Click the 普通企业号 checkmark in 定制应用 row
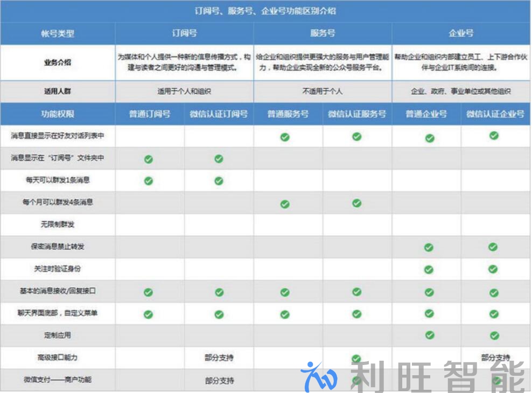 430,335
